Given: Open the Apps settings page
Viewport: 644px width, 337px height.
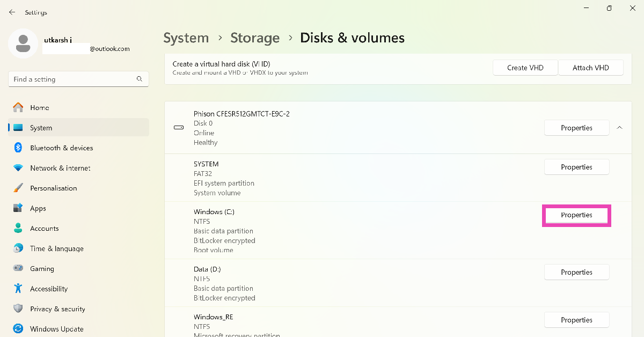Looking at the screenshot, I should click(38, 208).
